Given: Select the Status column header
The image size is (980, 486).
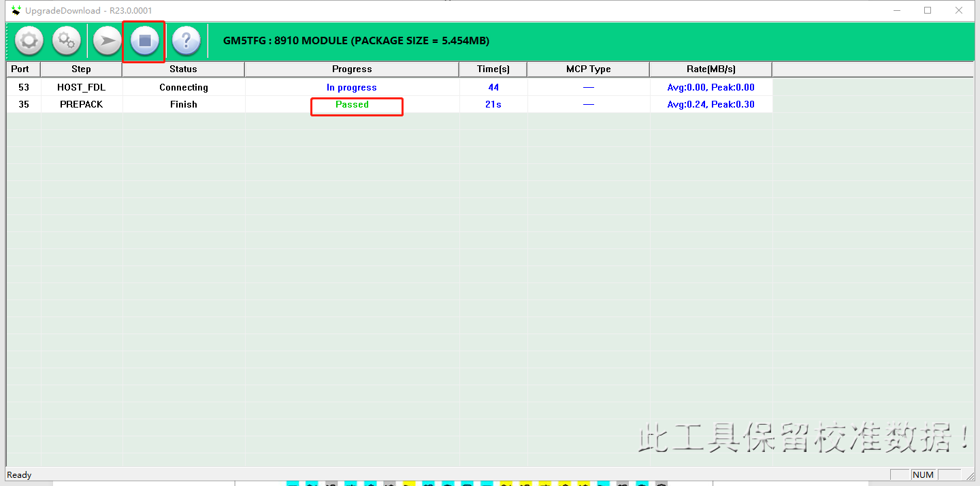Looking at the screenshot, I should click(x=183, y=69).
